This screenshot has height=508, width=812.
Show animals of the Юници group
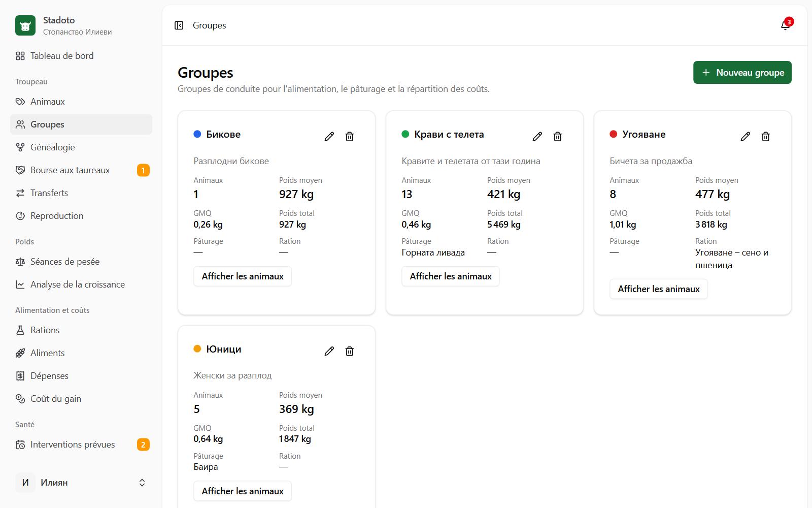[243, 491]
